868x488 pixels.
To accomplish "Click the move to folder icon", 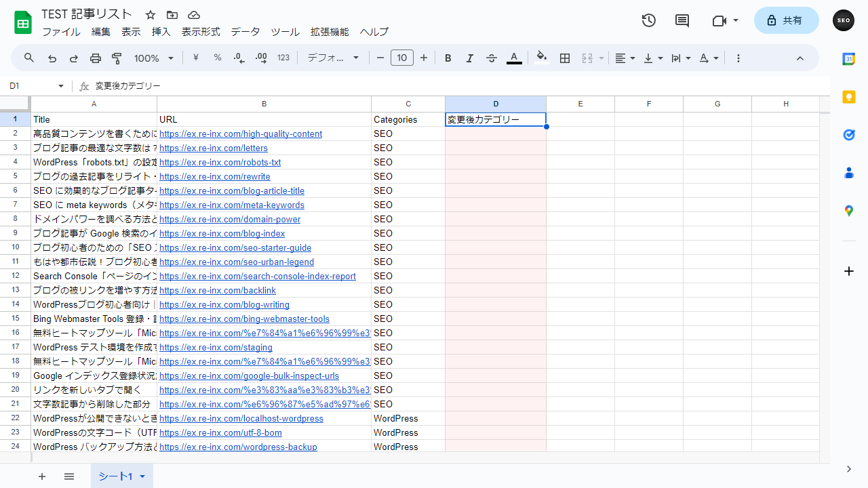I will [x=172, y=15].
